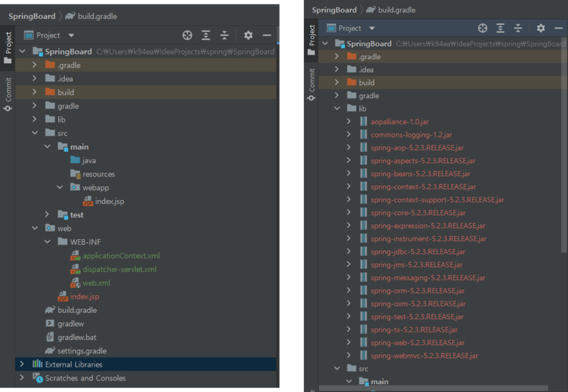This screenshot has width=568, height=392.
Task: Select applicationContext.xml file
Action: point(121,256)
